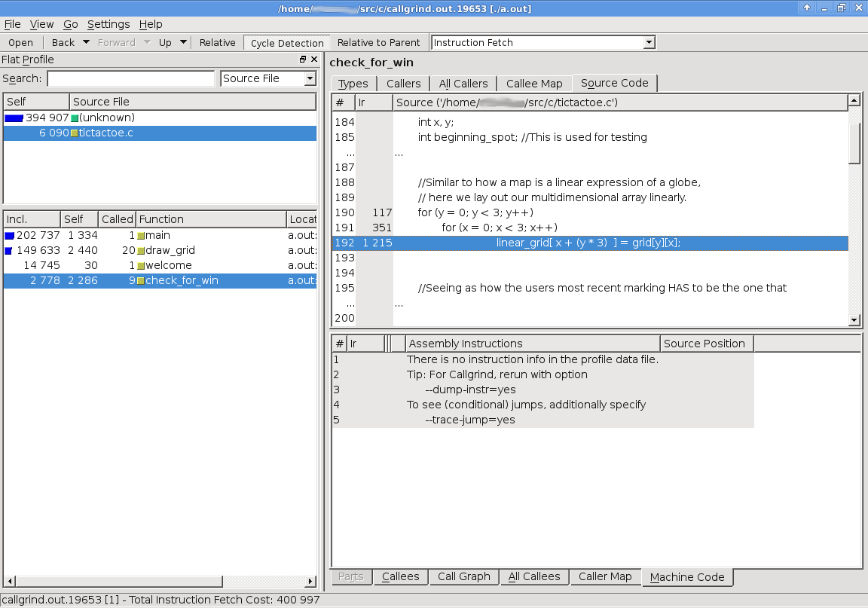
Task: Float the Flat Profile dock panel
Action: pyautogui.click(x=303, y=60)
